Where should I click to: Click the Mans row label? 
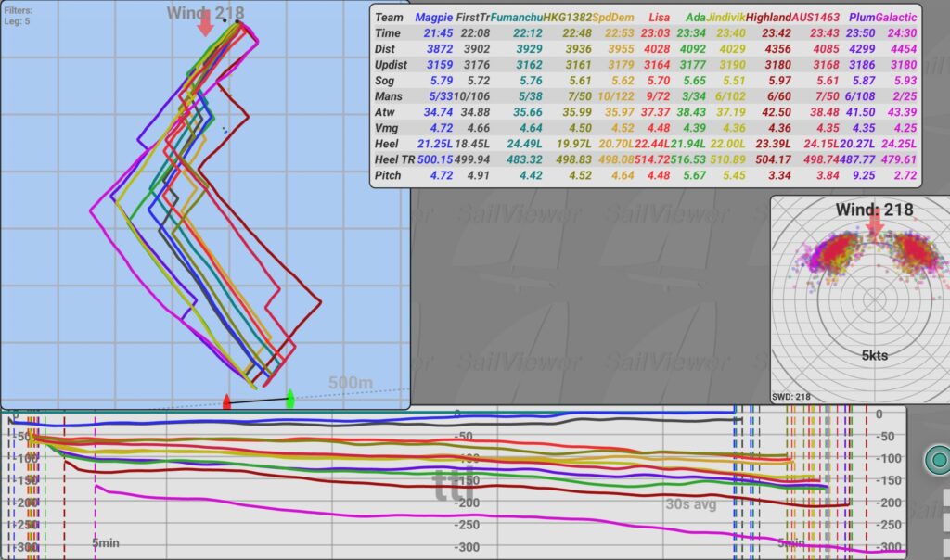pos(389,96)
